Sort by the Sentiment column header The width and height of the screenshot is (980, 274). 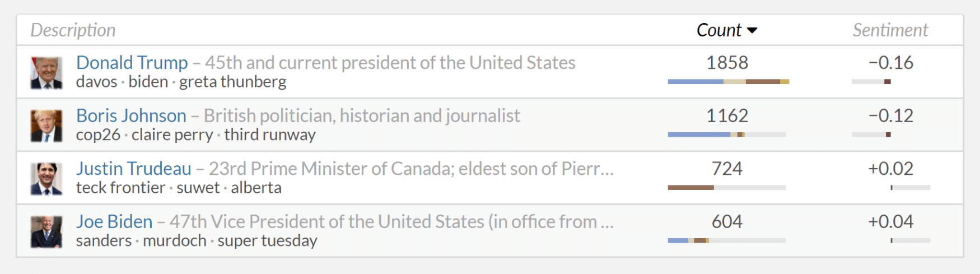coord(890,30)
